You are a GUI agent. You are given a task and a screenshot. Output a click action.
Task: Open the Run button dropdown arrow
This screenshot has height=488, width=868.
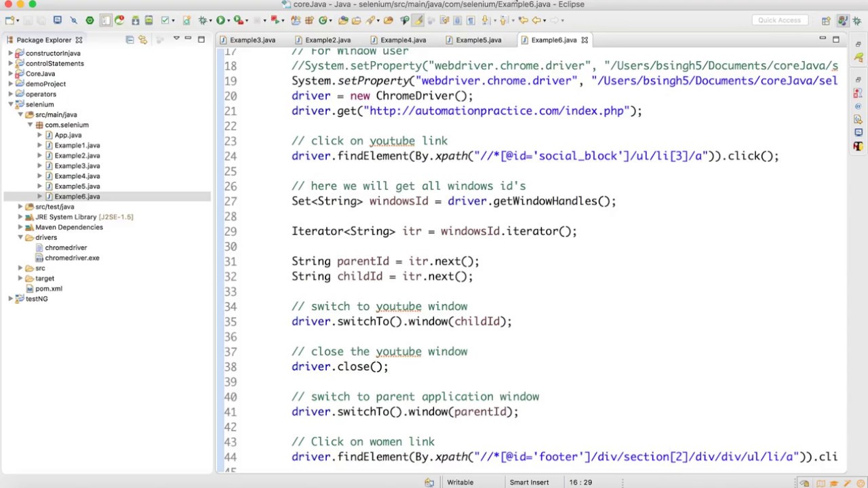point(229,20)
